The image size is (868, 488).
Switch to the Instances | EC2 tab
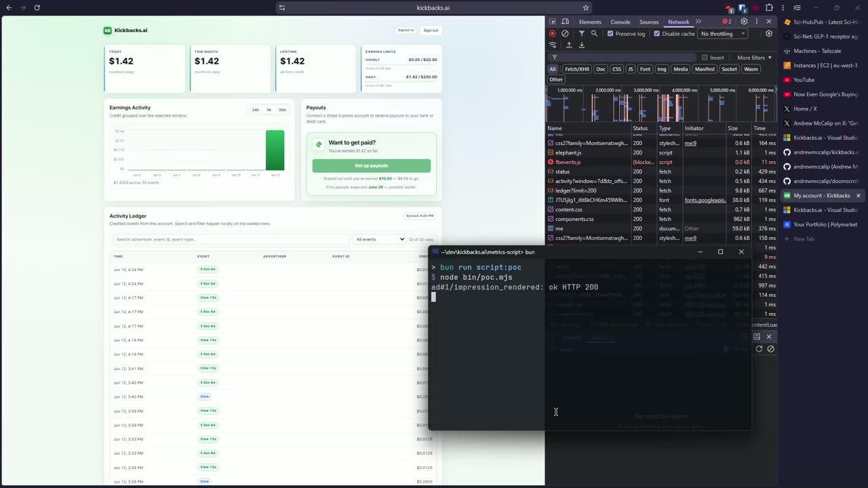821,66
